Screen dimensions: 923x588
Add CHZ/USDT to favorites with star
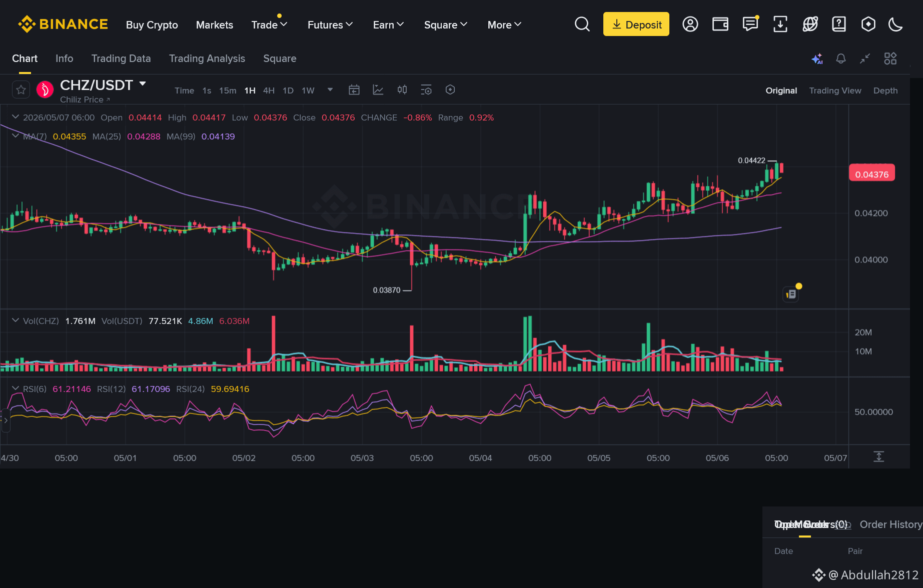21,89
